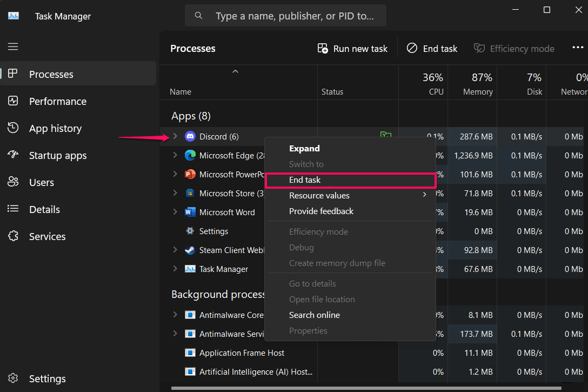
Task: Click the Startup apps gauge icon
Action: (x=13, y=155)
